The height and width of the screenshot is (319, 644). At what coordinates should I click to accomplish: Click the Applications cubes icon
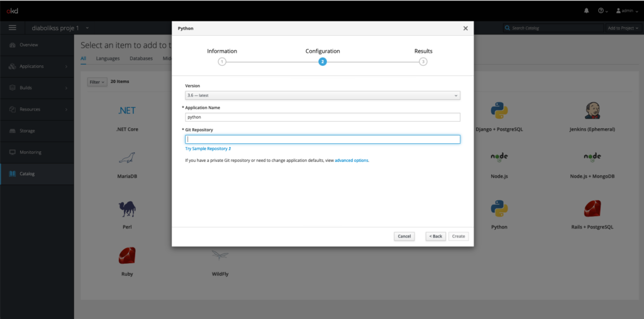click(13, 67)
